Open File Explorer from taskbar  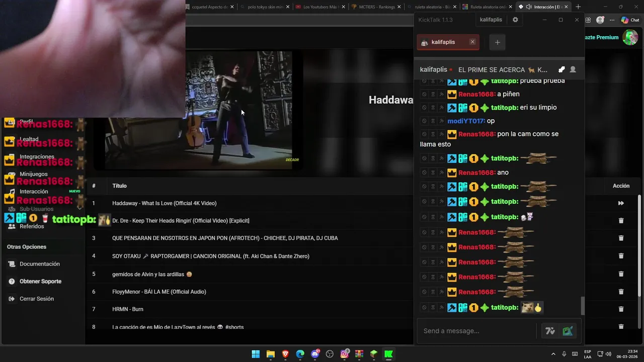pos(270,354)
